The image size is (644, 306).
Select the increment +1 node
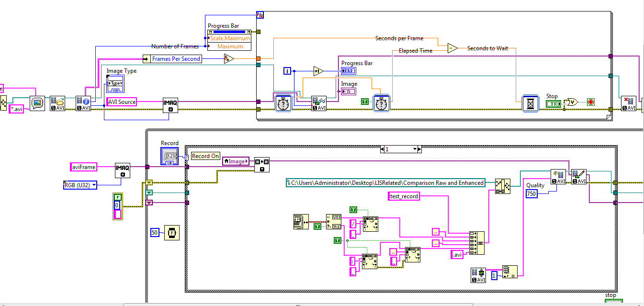coord(318,71)
